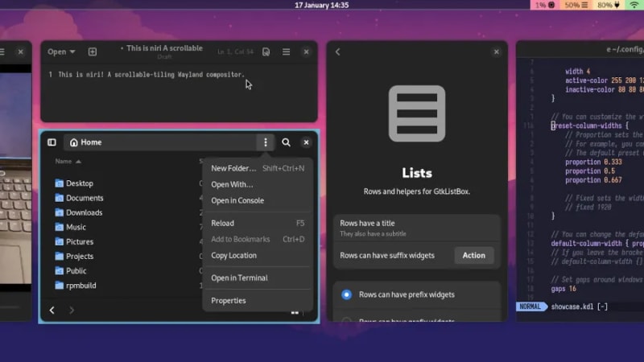This screenshot has height=362, width=644.
Task: Go back in the Lists demo window
Action: coord(337,51)
